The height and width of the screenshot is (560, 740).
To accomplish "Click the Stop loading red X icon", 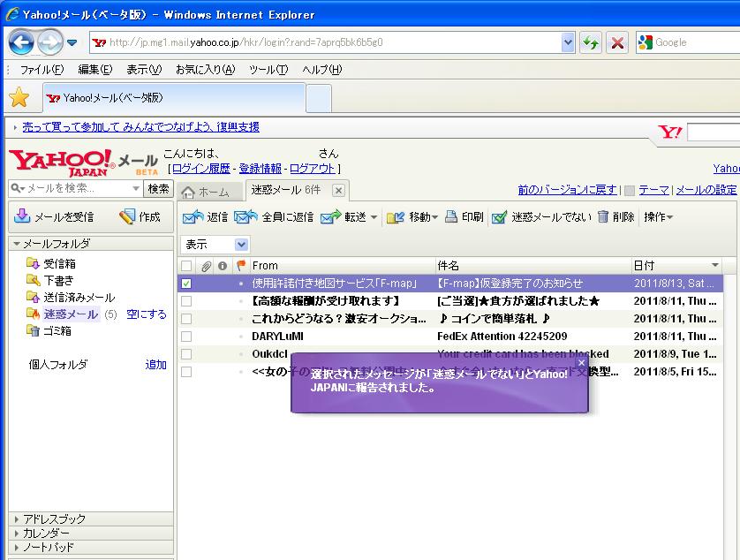I will point(617,43).
